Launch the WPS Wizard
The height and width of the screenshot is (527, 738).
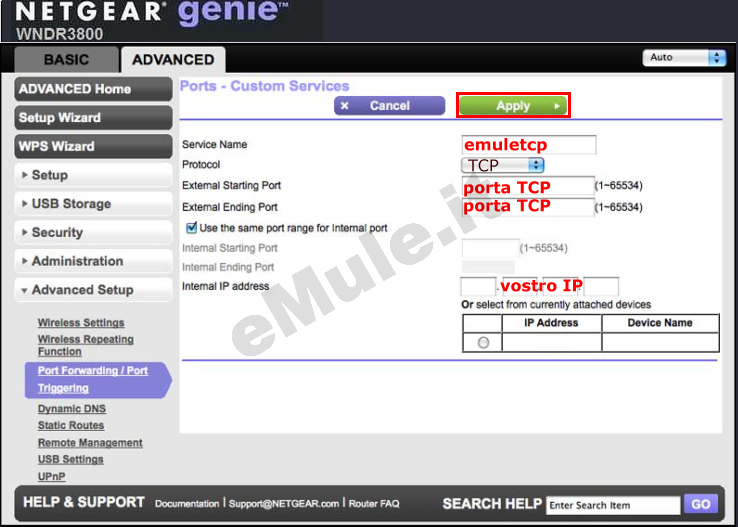93,146
